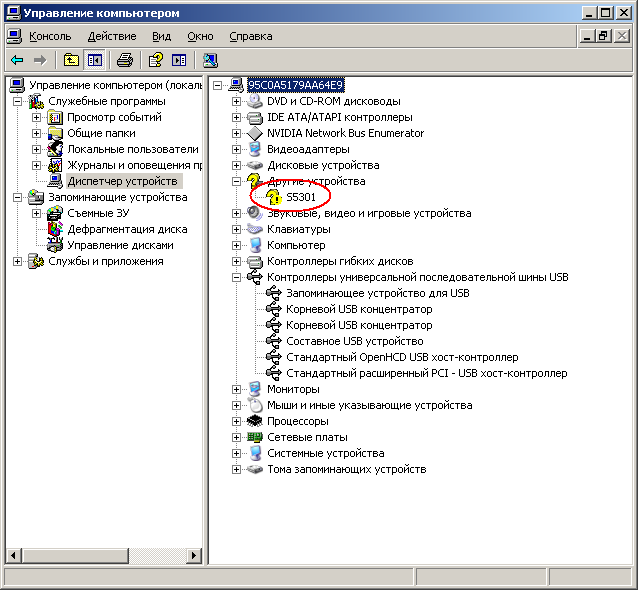Maximize the Управление компьютером window
The width and height of the screenshot is (638, 590).
[605, 13]
